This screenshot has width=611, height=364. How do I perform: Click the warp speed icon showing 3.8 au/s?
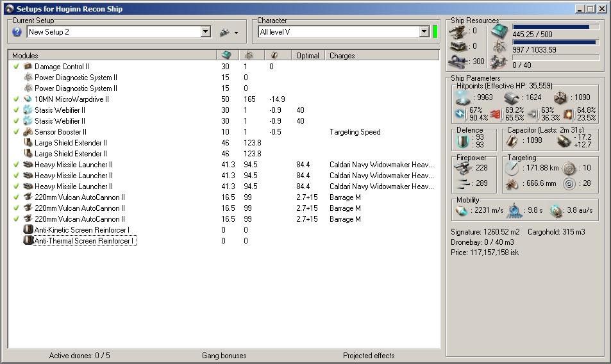click(x=556, y=211)
